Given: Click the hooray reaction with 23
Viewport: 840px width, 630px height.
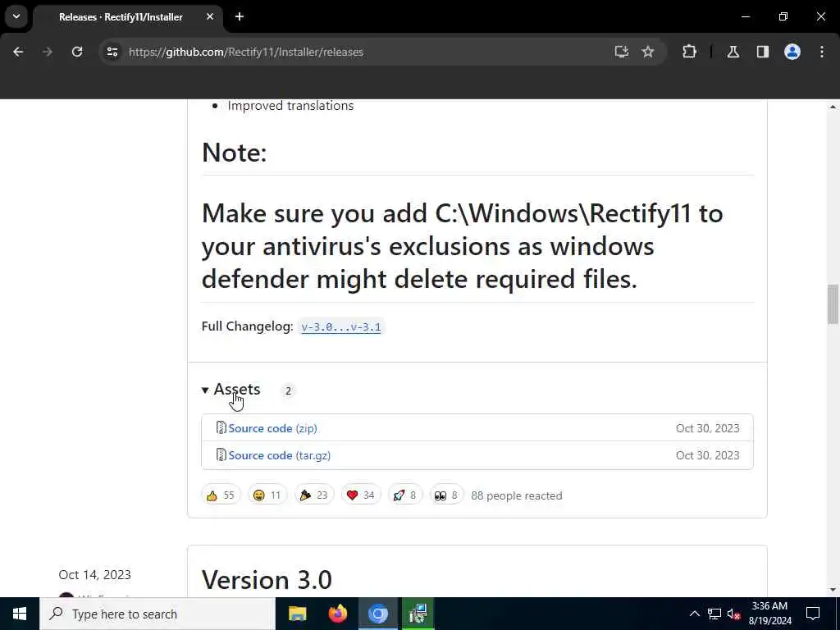Looking at the screenshot, I should point(314,495).
